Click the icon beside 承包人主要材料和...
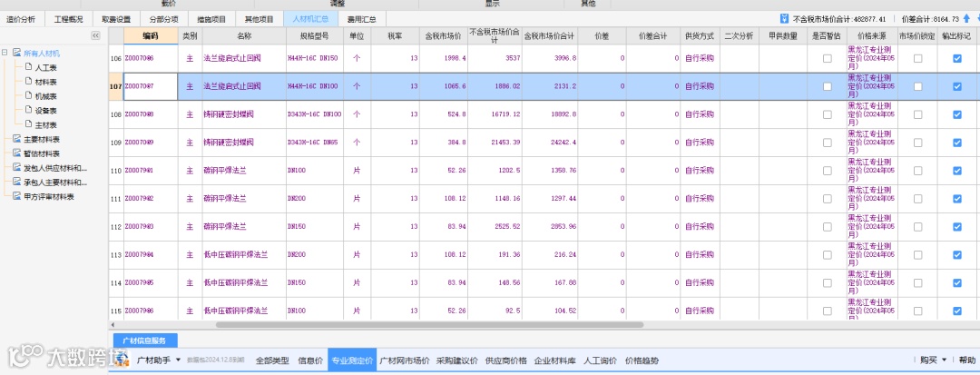This screenshot has width=980, height=375. click(x=17, y=182)
